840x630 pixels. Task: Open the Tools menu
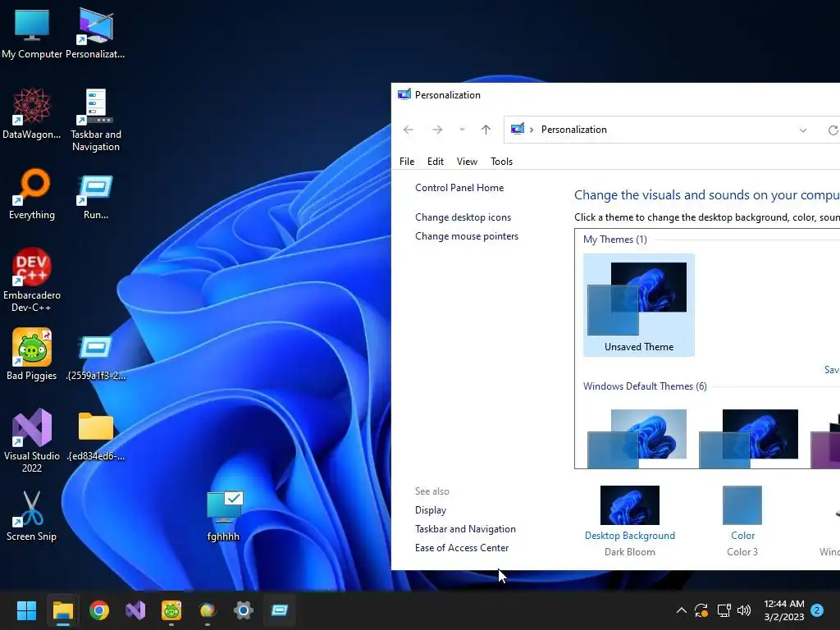(x=501, y=162)
